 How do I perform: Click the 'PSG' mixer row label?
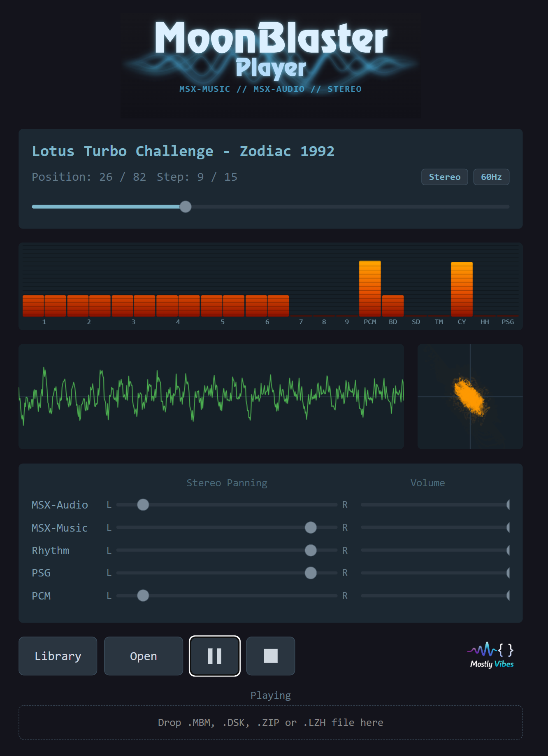tap(41, 573)
